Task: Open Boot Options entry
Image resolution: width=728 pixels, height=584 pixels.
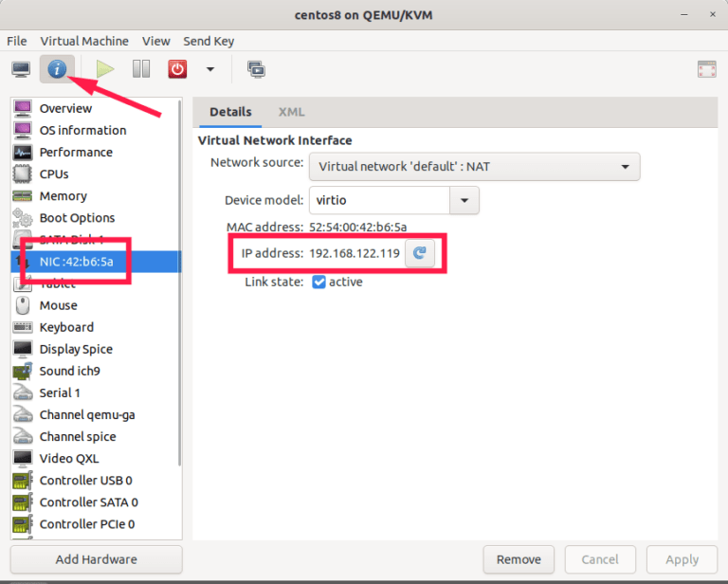Action: coord(95,218)
